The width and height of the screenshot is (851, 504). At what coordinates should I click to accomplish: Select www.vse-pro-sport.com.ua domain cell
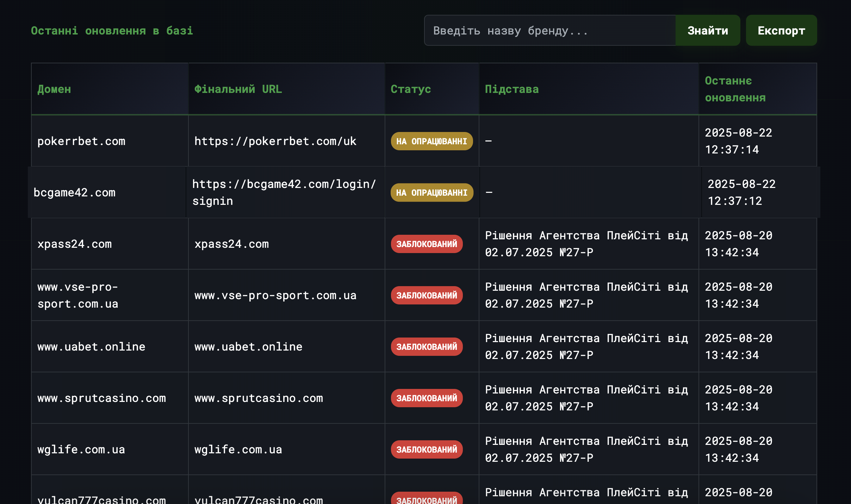point(78,295)
